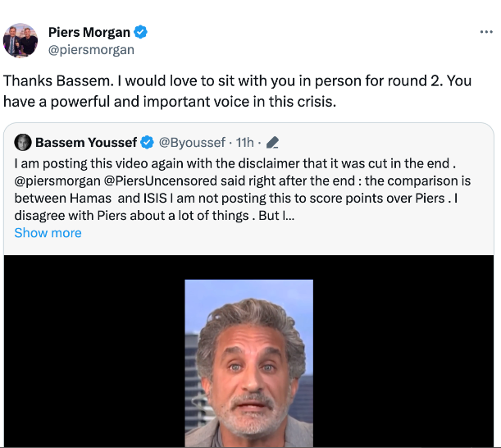Click the edited pencil icon beside 11h

click(x=273, y=142)
